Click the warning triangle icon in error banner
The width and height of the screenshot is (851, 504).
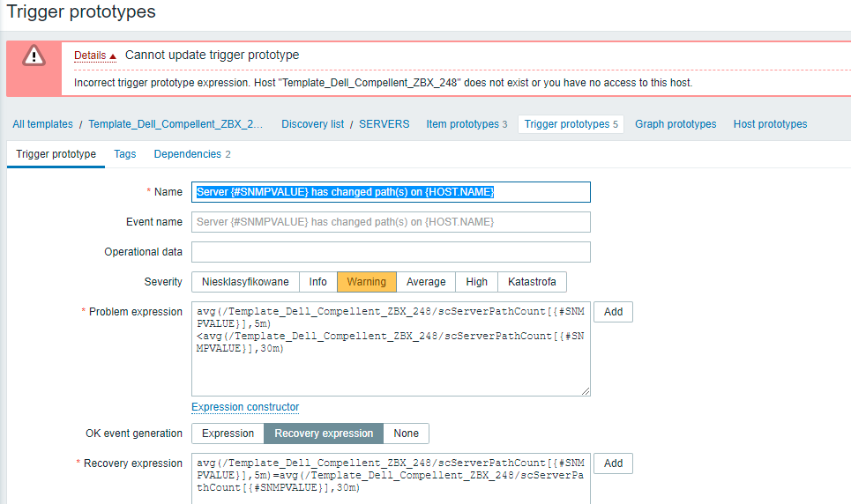pyautogui.click(x=34, y=56)
